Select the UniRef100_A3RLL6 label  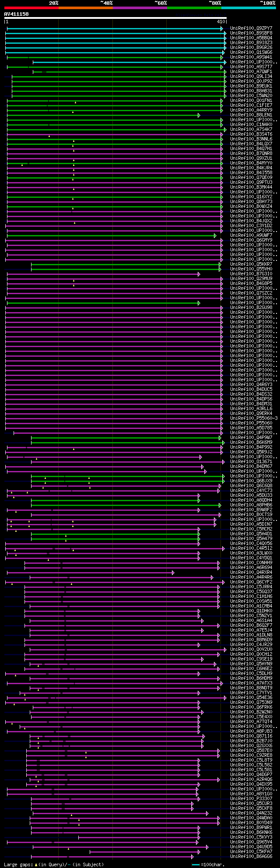pyautogui.click(x=251, y=409)
